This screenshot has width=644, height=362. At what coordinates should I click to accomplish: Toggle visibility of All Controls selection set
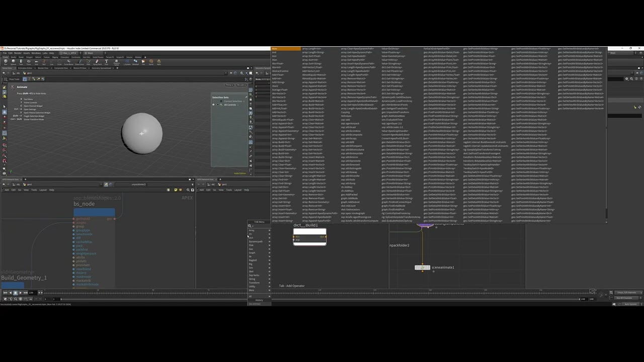[213, 105]
